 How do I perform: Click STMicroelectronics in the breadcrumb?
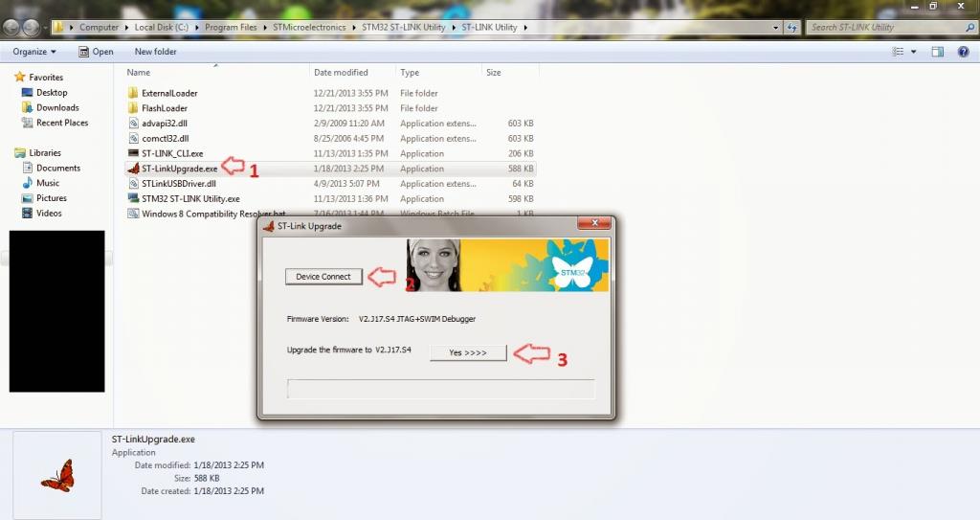point(309,28)
